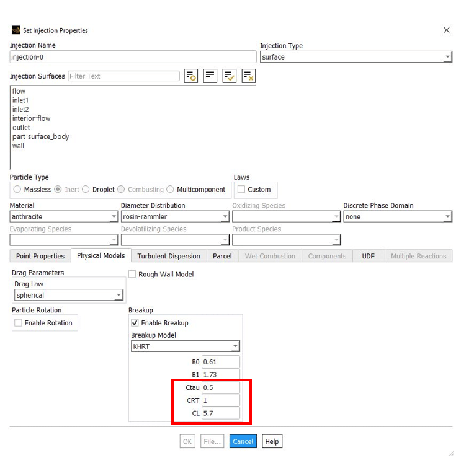The width and height of the screenshot is (474, 476).
Task: Open the Turbulent Dispersion tab
Action: point(168,256)
